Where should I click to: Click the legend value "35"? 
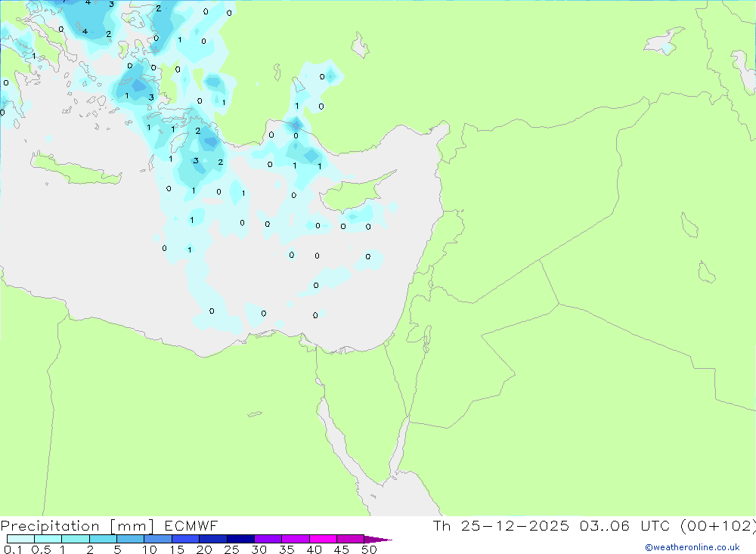click(287, 549)
